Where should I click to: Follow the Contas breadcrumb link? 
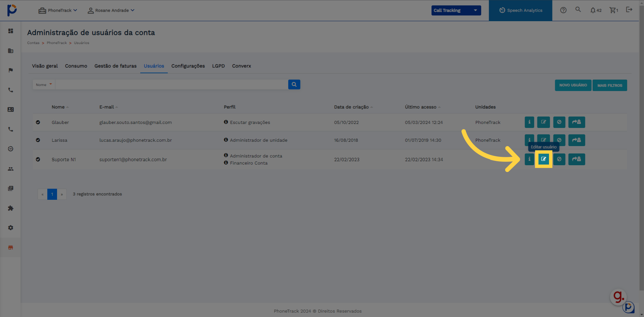pos(33,43)
